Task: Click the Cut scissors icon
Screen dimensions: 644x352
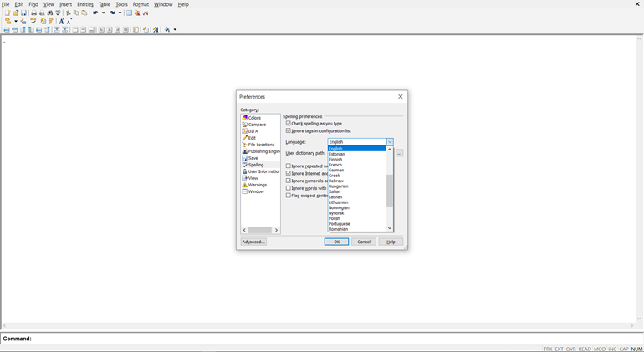Action: click(x=69, y=13)
